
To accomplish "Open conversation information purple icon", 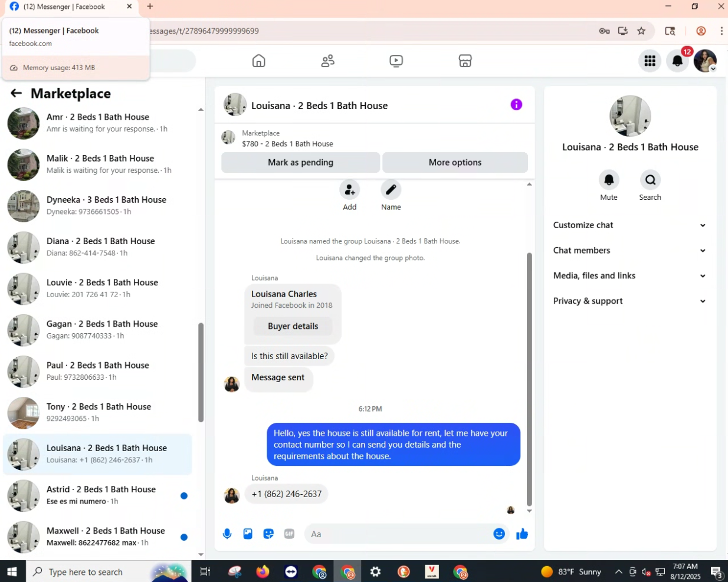I will [516, 104].
